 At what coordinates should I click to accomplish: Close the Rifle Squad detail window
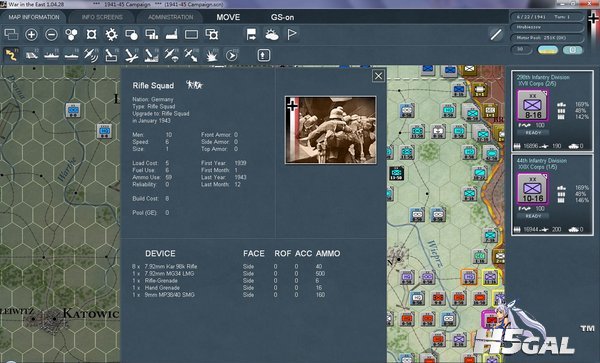tap(378, 76)
